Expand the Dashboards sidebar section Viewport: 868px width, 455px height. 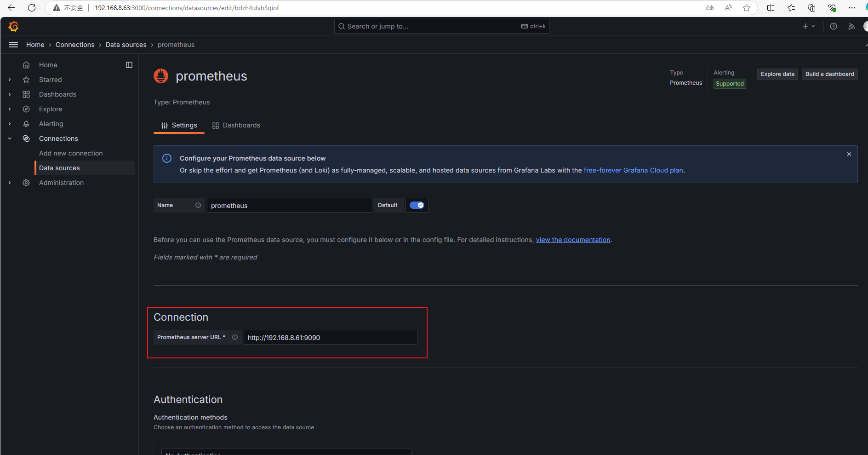click(x=10, y=94)
